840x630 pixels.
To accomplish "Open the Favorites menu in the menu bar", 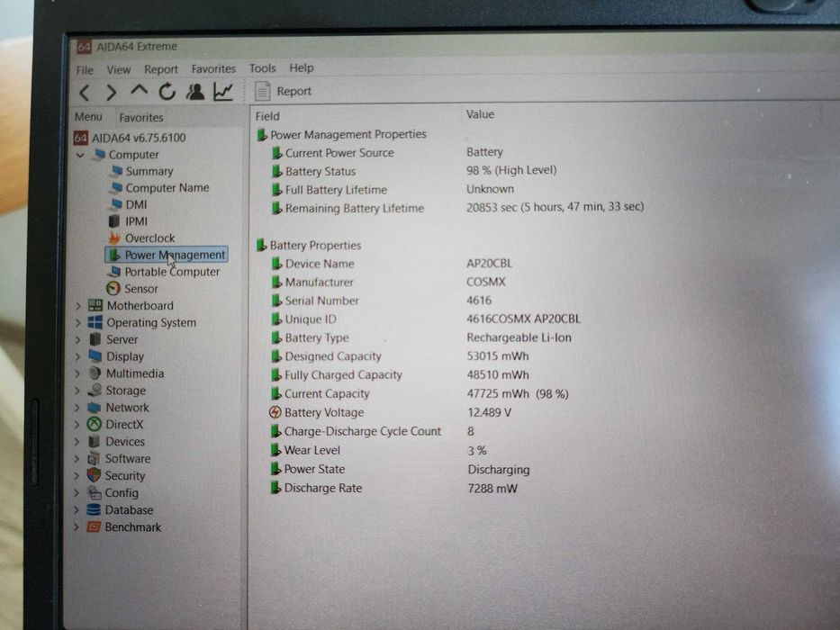I will pos(213,68).
